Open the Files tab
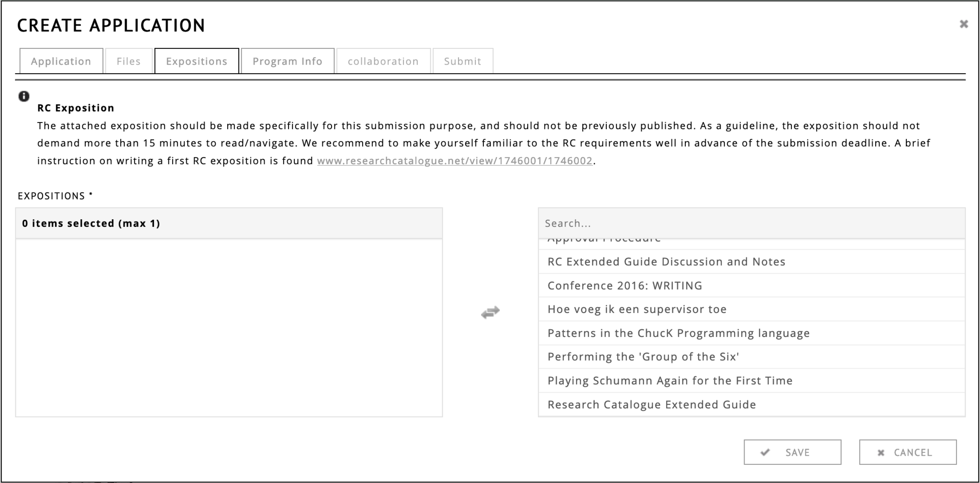This screenshot has width=980, height=483. click(x=129, y=61)
